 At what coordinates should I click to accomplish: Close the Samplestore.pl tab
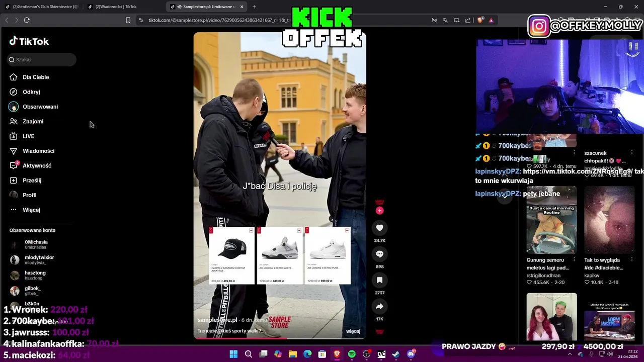pyautogui.click(x=242, y=7)
